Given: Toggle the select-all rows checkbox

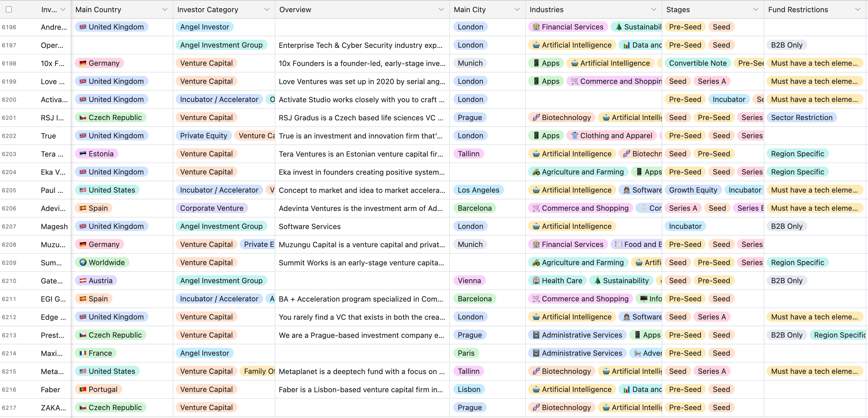Looking at the screenshot, I should (9, 9).
